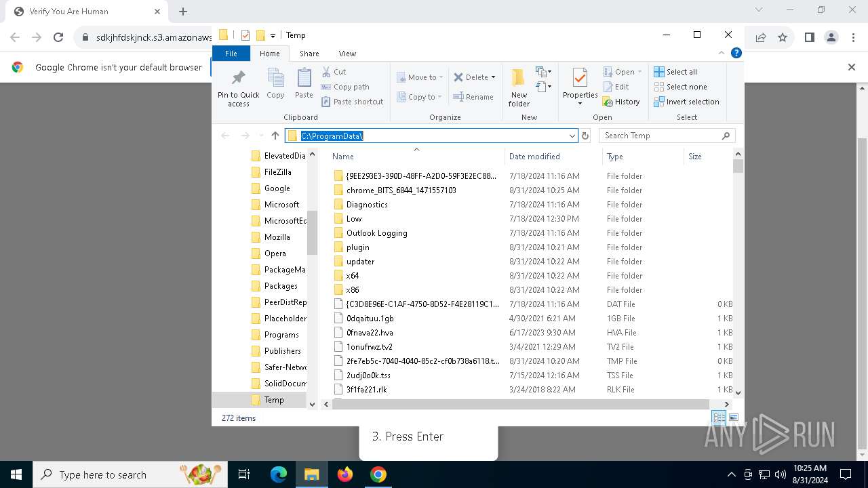Select the Outlook Logging folder

coord(532,233)
